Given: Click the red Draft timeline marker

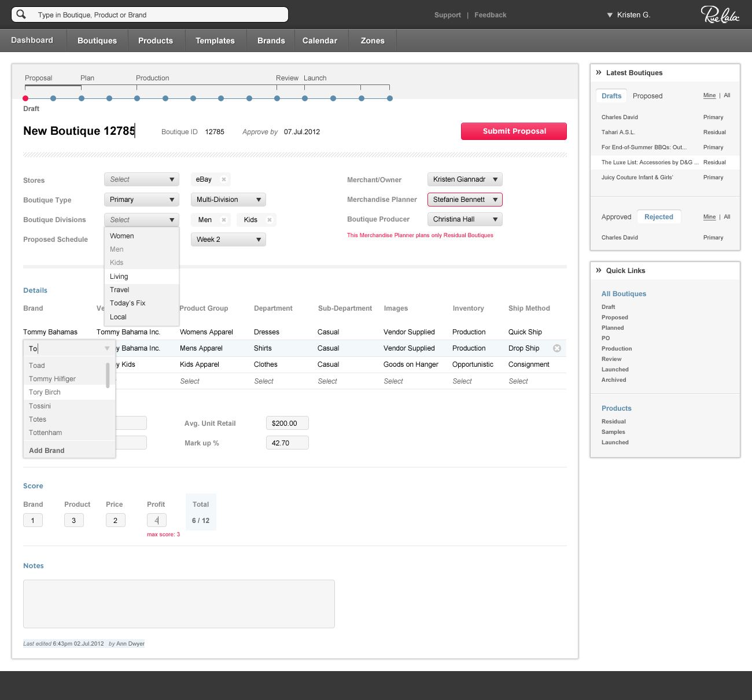Looking at the screenshot, I should (25, 98).
